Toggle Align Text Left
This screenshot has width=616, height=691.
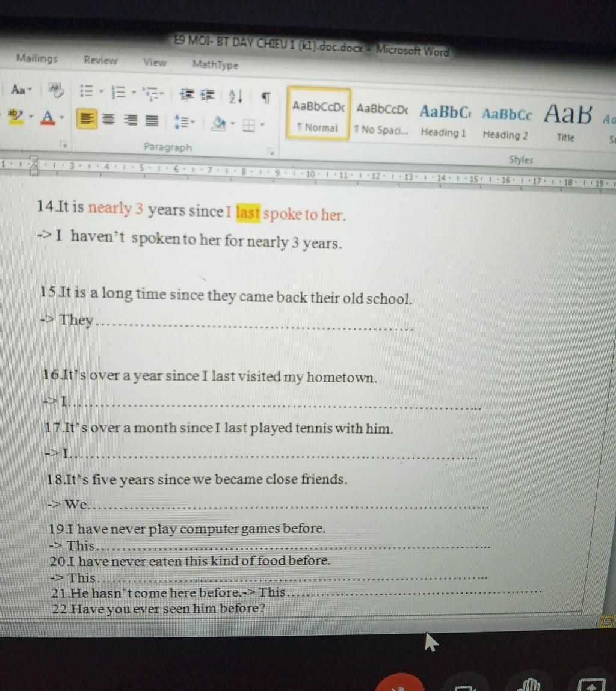(87, 119)
